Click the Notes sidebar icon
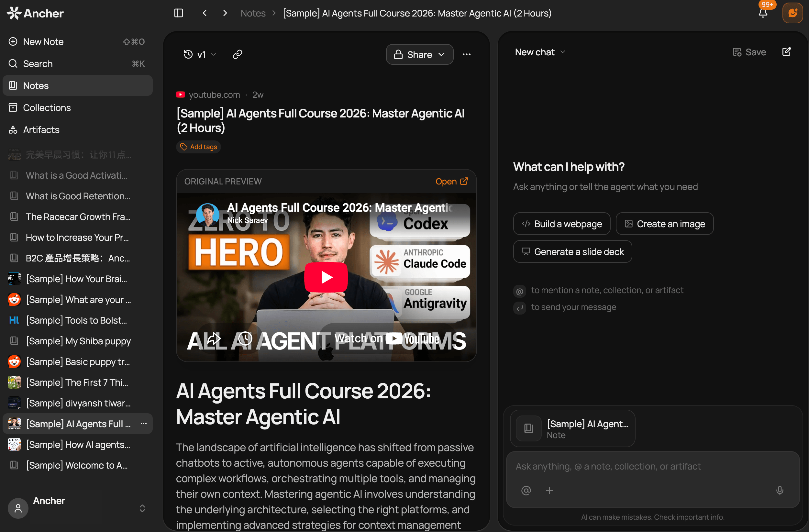809x532 pixels. (13, 85)
